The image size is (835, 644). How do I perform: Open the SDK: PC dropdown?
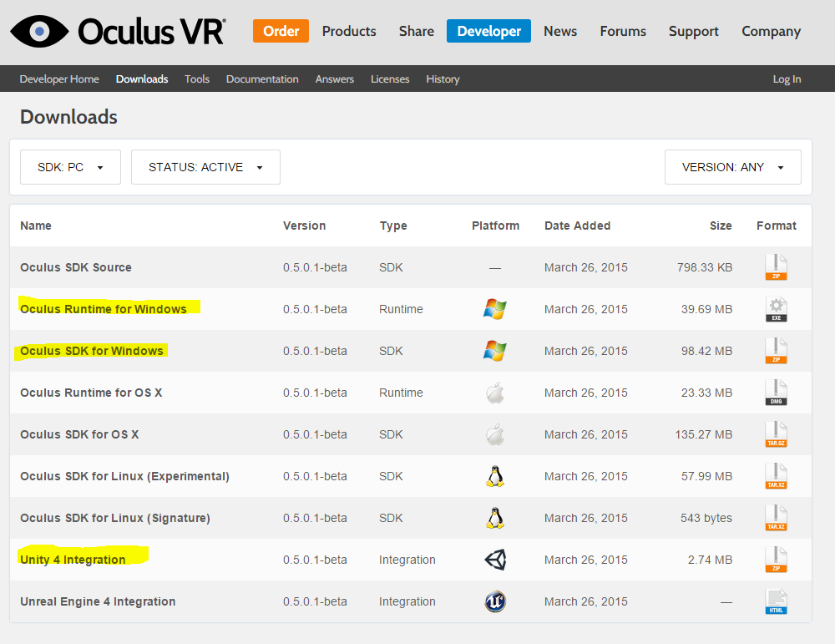tap(70, 167)
